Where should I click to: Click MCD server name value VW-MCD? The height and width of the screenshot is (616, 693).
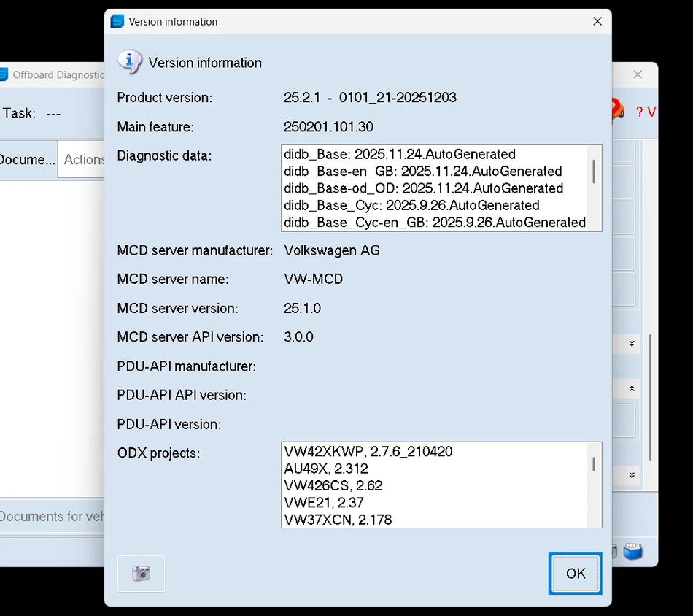point(314,279)
